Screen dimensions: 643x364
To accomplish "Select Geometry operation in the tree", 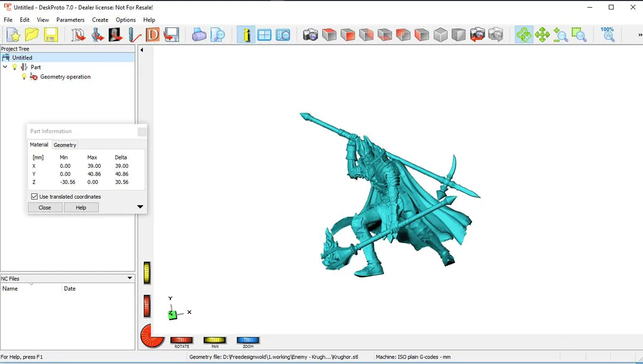I will (65, 77).
